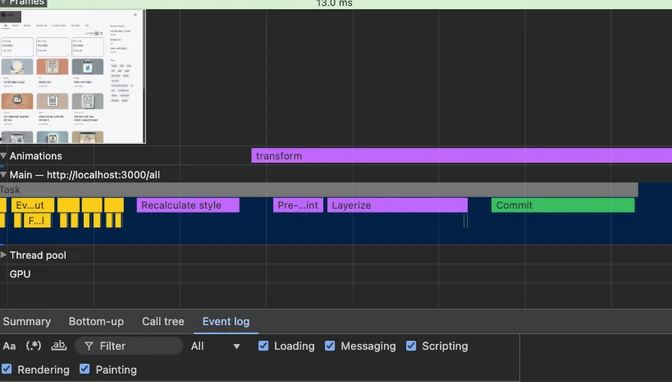Collapse the Animations track
The height and width of the screenshot is (382, 672).
[3, 156]
